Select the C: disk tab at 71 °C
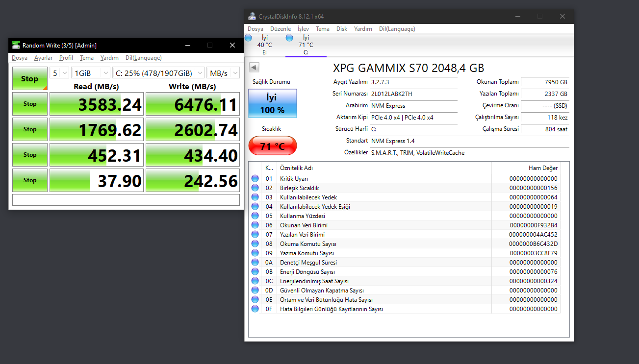Screen dimensions: 639x364 (x=306, y=45)
